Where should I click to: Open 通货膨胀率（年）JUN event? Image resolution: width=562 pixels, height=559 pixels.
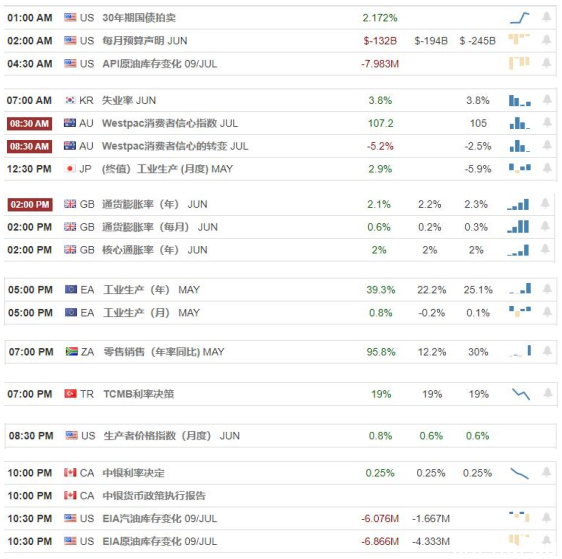(x=155, y=204)
